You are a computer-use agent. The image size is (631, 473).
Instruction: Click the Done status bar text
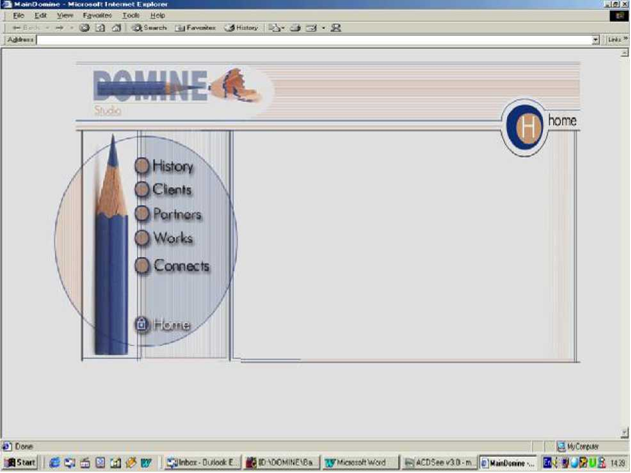tap(24, 446)
